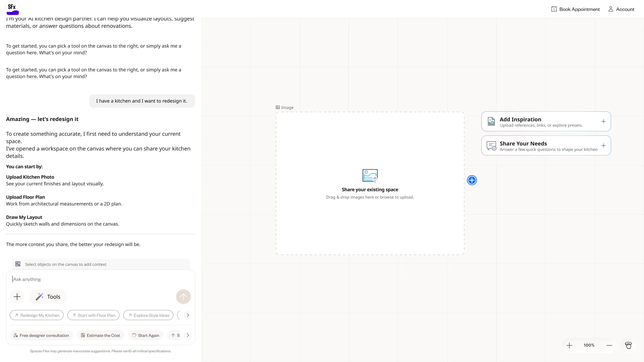The image size is (644, 362).
Task: Open the Book Appointment calendar link
Action: coord(576,9)
